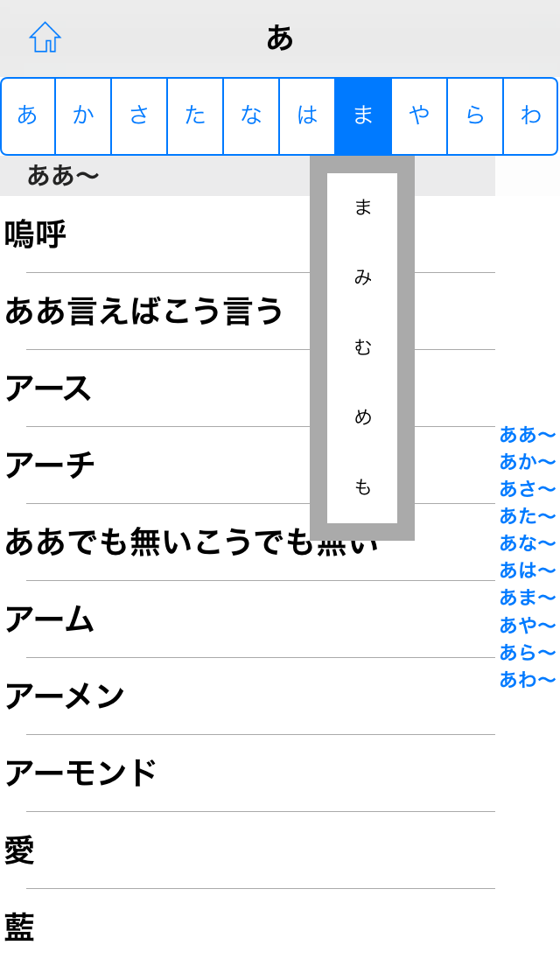560x959 pixels.
Task: Open the わ row tab
Action: click(530, 115)
